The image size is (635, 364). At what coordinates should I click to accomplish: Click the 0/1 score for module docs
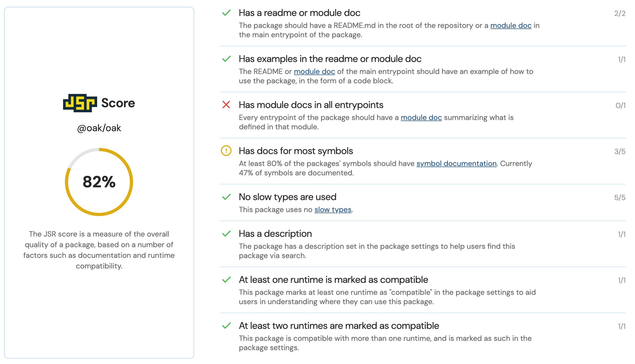620,105
